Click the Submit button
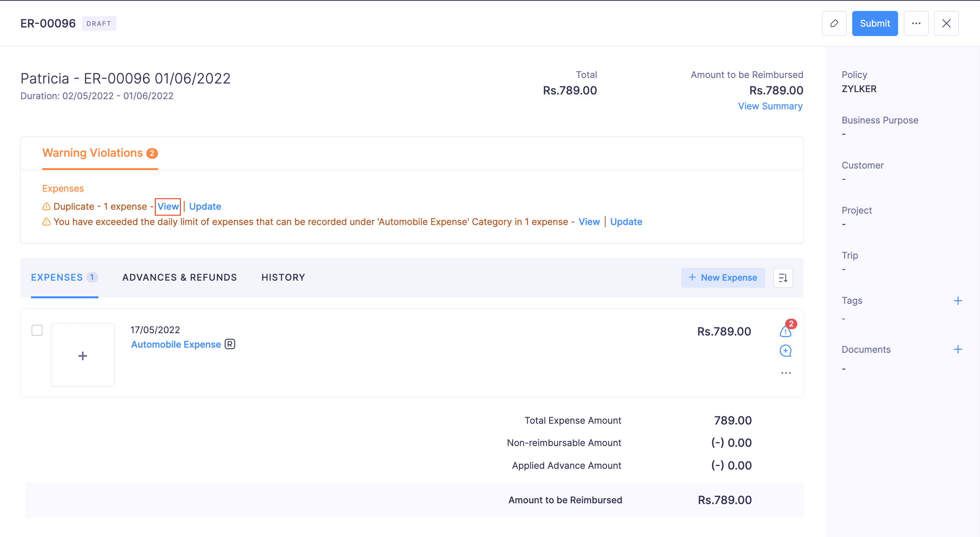Image resolution: width=980 pixels, height=537 pixels. point(875,24)
